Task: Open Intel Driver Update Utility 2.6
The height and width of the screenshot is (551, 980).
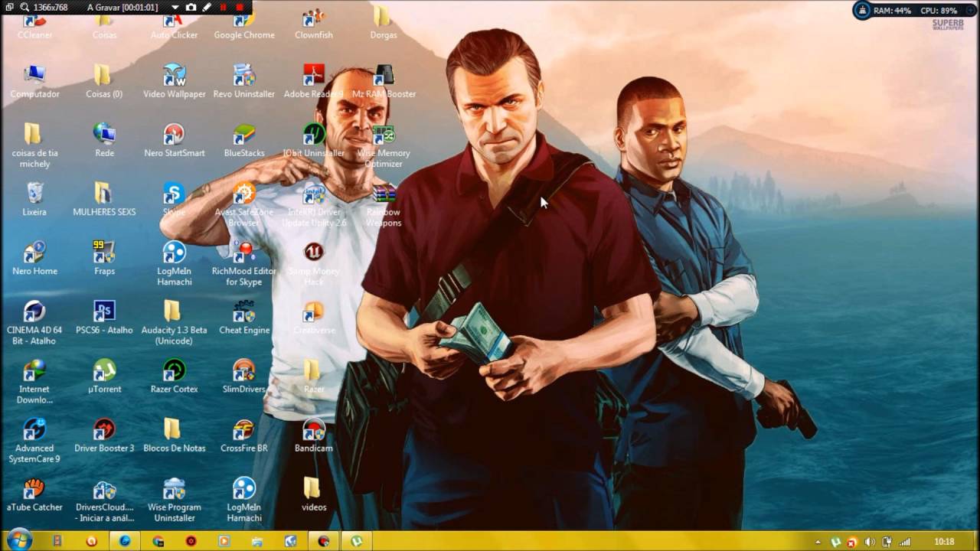Action: pos(314,205)
